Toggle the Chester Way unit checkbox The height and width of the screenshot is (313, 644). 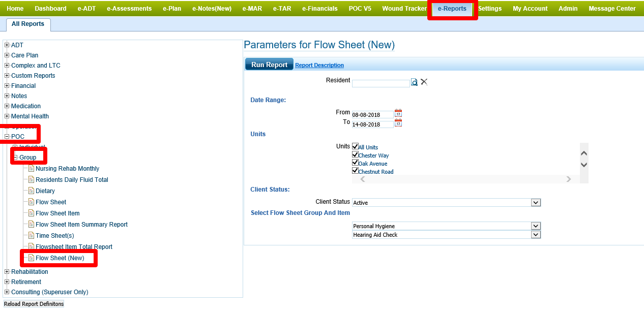tap(355, 154)
